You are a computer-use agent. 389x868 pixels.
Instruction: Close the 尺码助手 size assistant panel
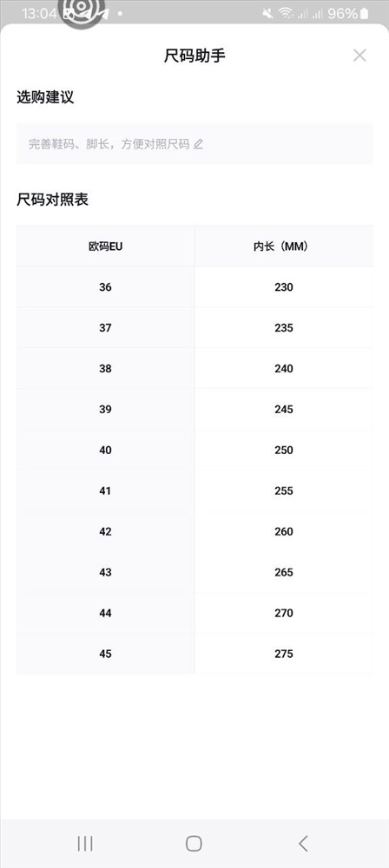coord(359,56)
